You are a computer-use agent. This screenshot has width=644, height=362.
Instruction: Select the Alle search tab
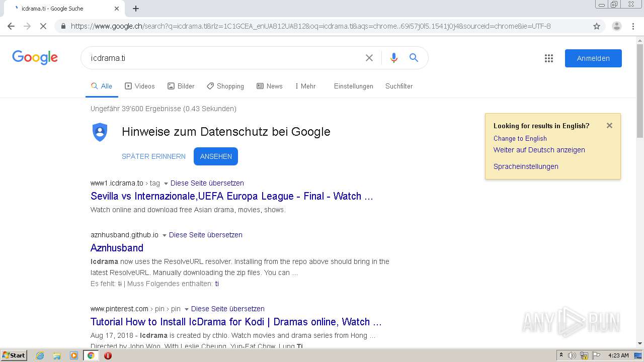coord(102,86)
